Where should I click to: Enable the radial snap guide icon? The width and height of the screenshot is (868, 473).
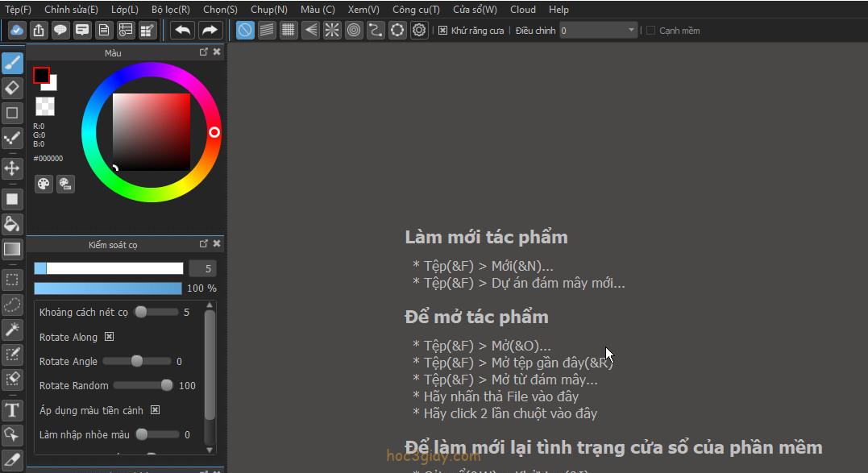pos(332,31)
